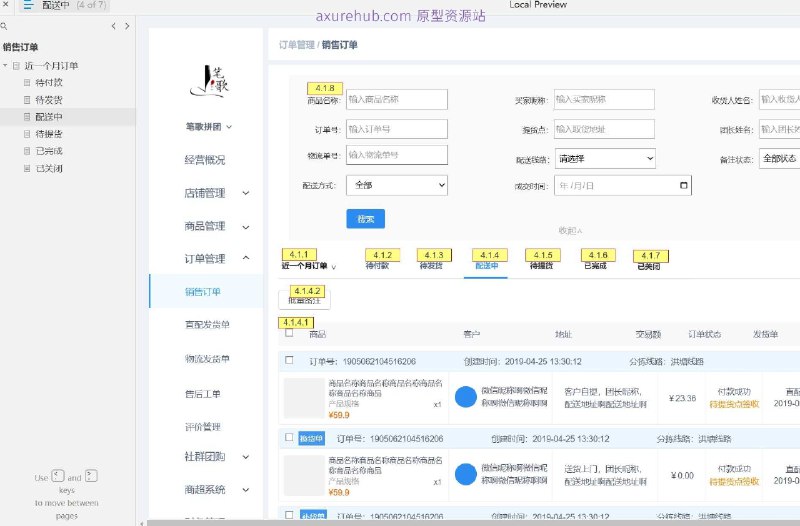The height and width of the screenshot is (526, 800).
Task: Expand the 商超系统 menu chevron
Action: coord(245,490)
